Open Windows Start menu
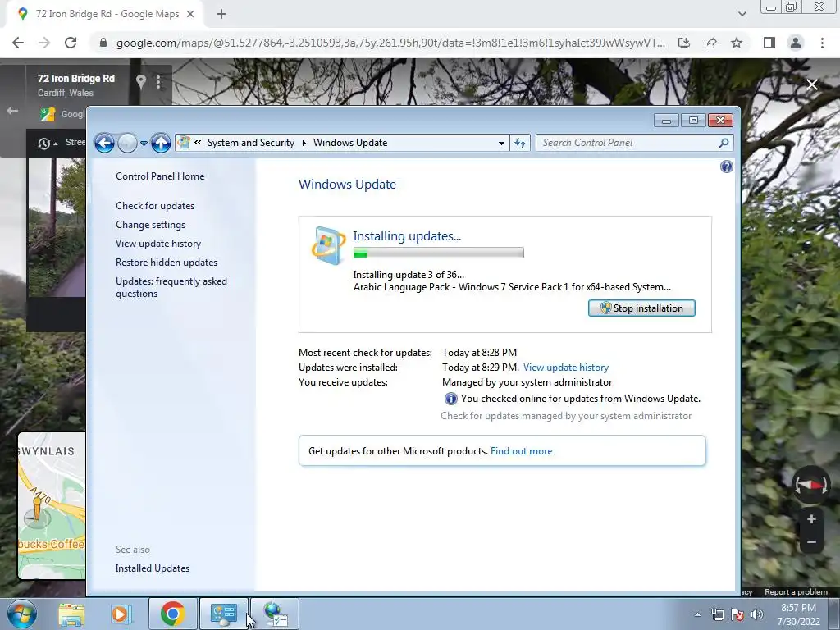Image resolution: width=840 pixels, height=630 pixels. pos(22,614)
